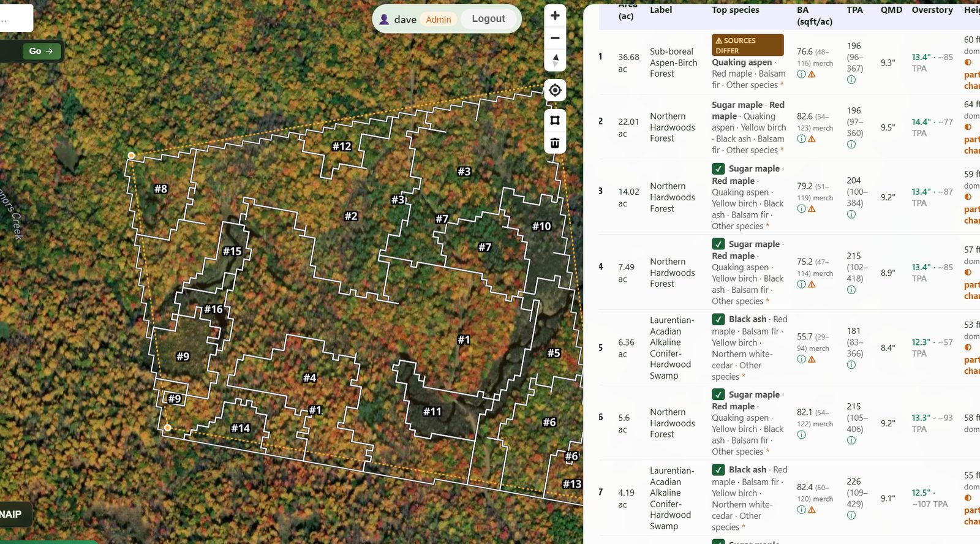Screen dimensions: 980x544
Task: Select stand label #15 on the map
Action: click(x=232, y=251)
